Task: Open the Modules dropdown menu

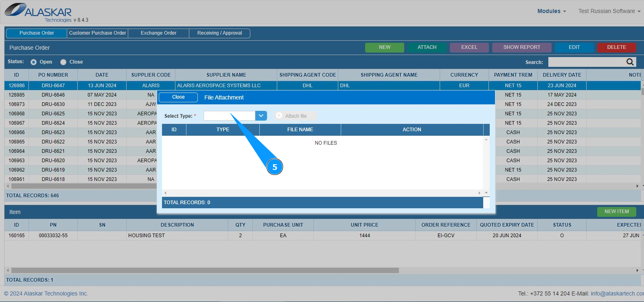Action: pyautogui.click(x=552, y=11)
